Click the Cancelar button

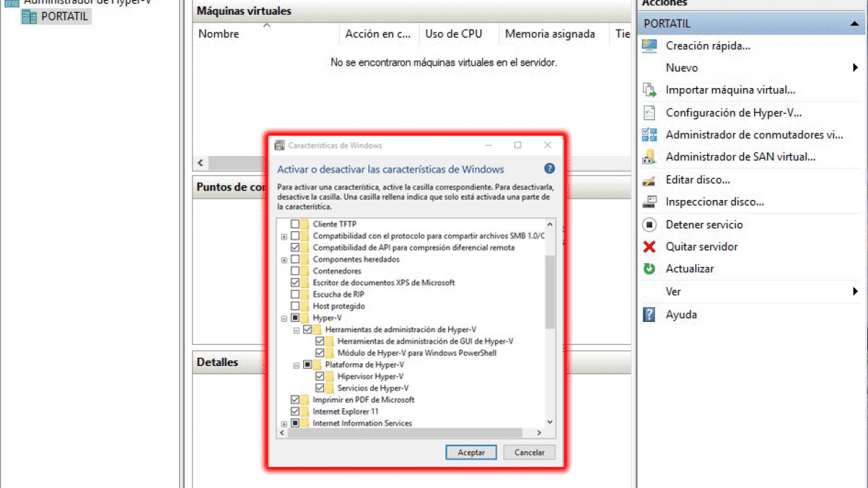pos(530,452)
